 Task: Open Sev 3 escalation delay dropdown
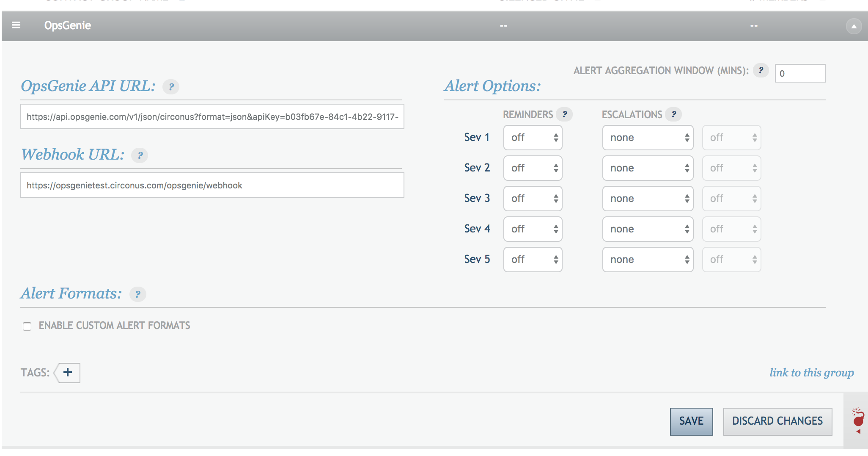click(731, 199)
